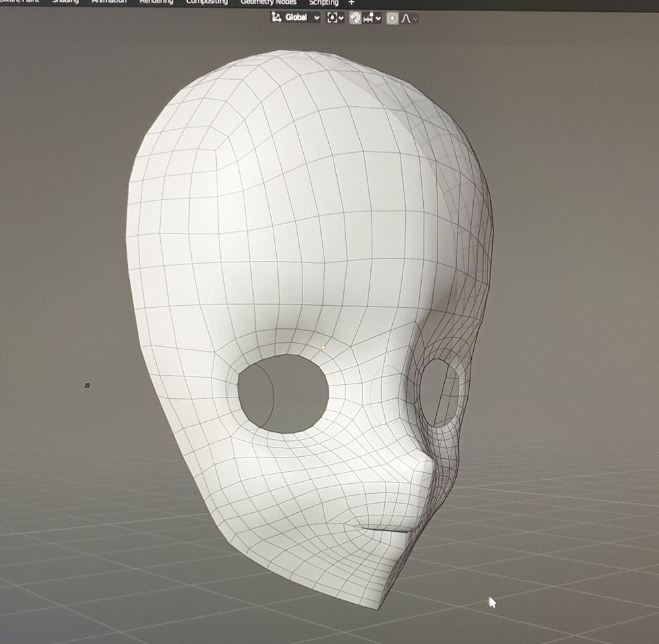Viewport: 659px width, 644px height.
Task: Open the Compositing workspace tab
Action: (207, 2)
